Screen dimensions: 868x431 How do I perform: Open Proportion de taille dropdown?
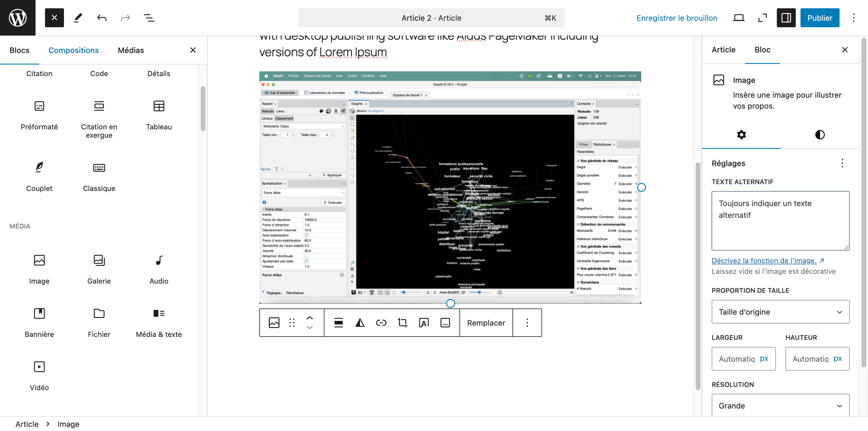(x=780, y=312)
